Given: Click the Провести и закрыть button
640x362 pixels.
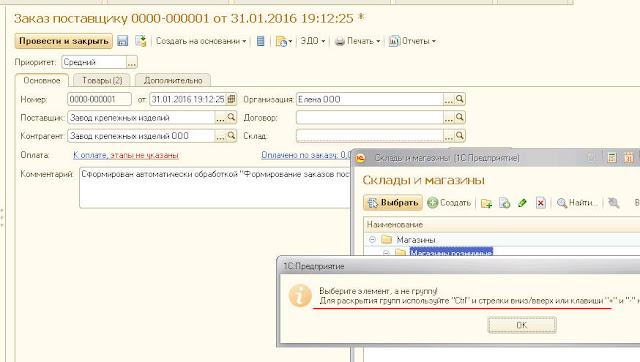Looking at the screenshot, I should click(x=64, y=41).
